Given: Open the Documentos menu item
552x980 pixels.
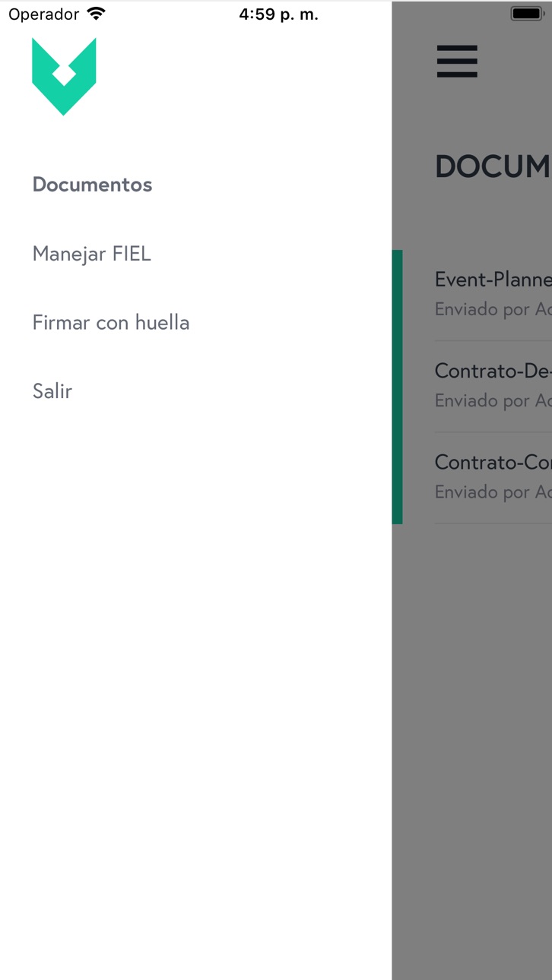Looking at the screenshot, I should point(92,185).
